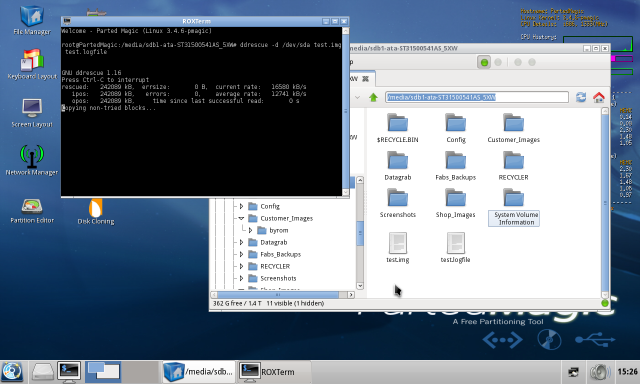Image resolution: width=640 pixels, height=384 pixels.
Task: Launch Network Manager from the desktop
Action: tap(32, 160)
